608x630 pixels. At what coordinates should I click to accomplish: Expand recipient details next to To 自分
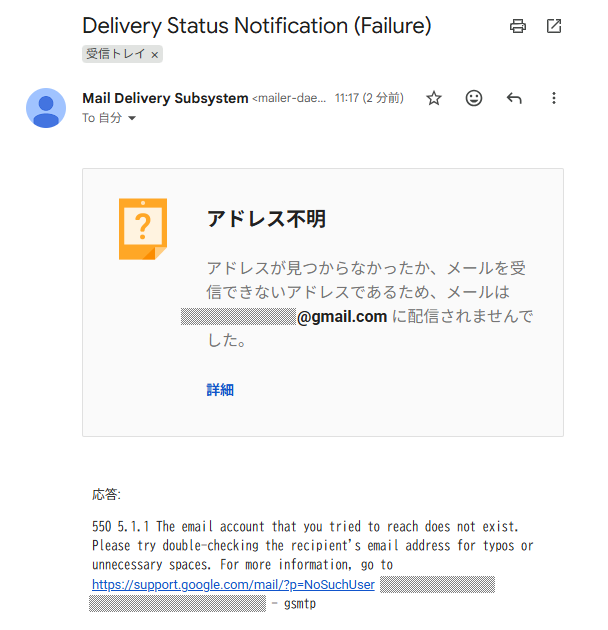[132, 118]
